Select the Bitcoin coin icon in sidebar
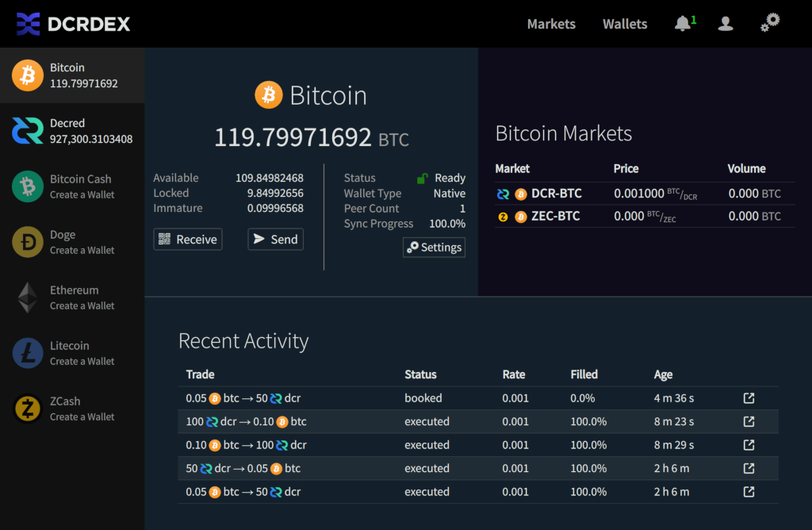 [28, 75]
